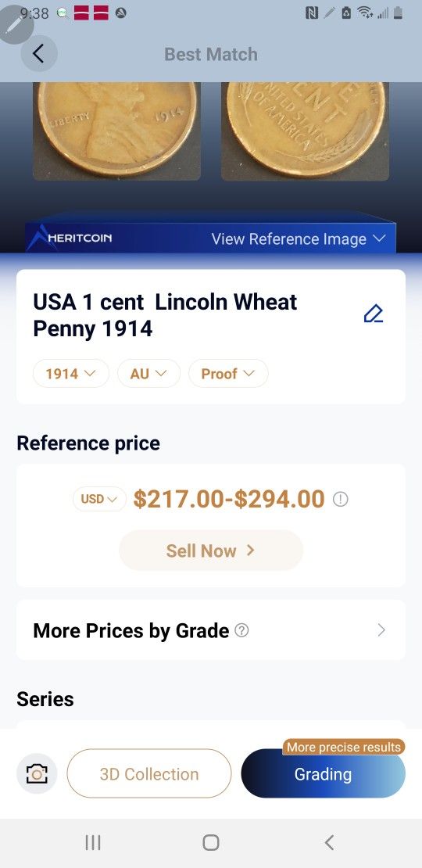Viewport: 422px width, 868px height.
Task: Tap the coin obverse photo with Liberty
Action: [116, 131]
